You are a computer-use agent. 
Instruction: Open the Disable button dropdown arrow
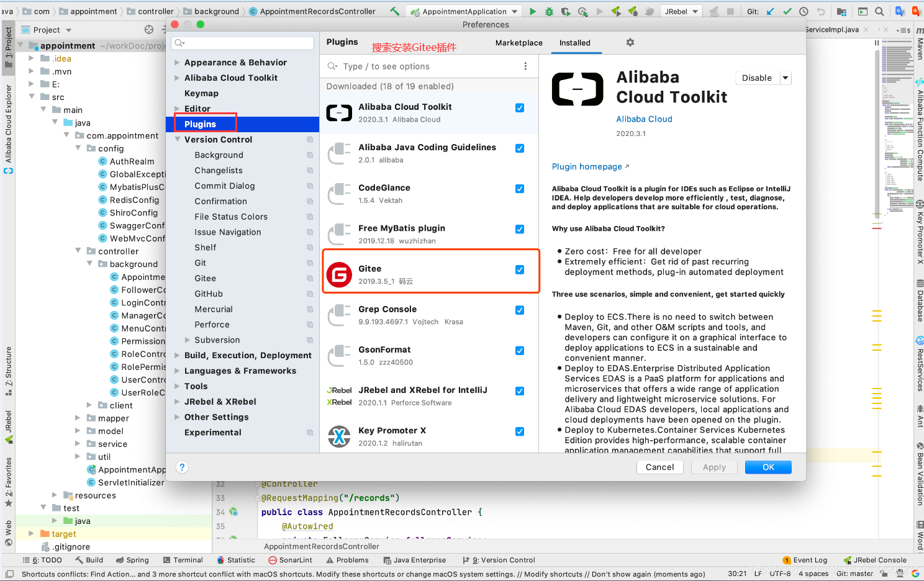point(786,78)
